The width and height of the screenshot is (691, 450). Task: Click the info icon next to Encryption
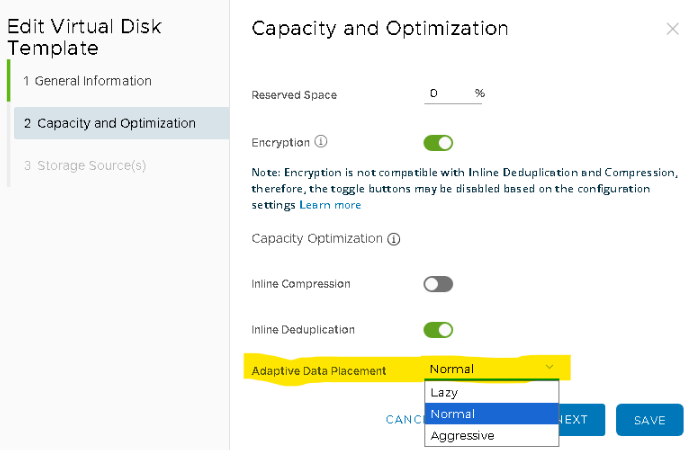(321, 143)
